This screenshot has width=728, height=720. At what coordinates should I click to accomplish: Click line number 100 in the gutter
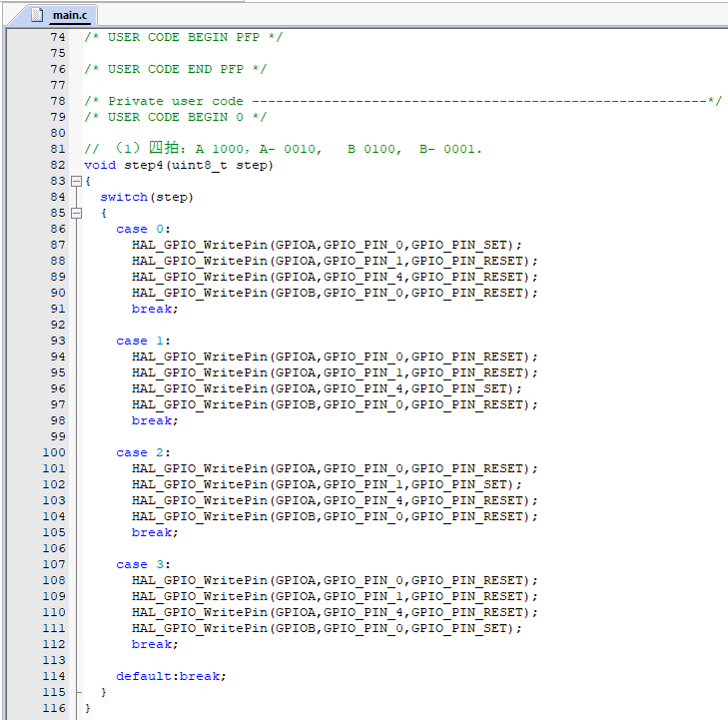coord(54,453)
